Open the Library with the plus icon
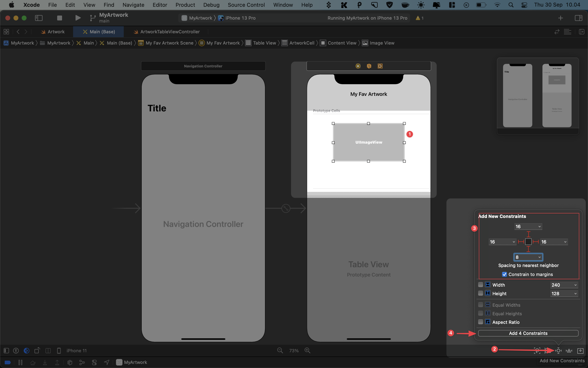This screenshot has width=588, height=368. pyautogui.click(x=561, y=18)
